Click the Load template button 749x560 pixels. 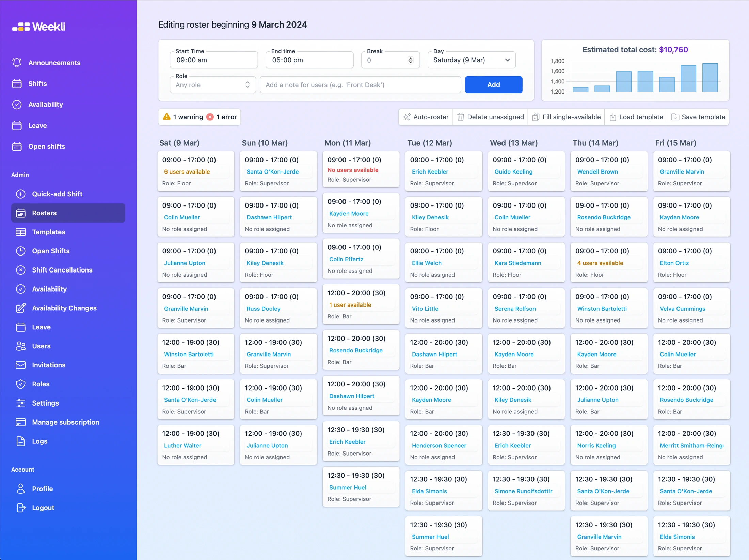point(636,117)
